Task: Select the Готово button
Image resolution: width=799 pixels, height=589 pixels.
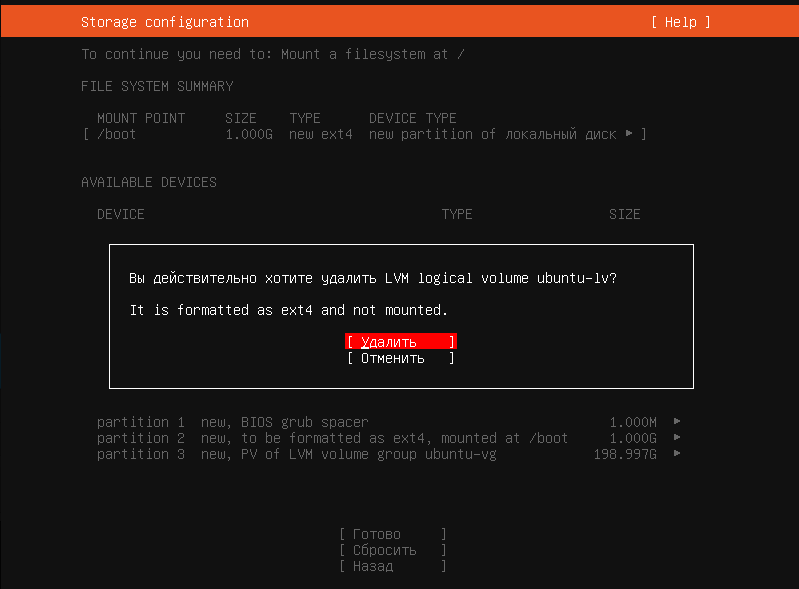Action: 392,534
